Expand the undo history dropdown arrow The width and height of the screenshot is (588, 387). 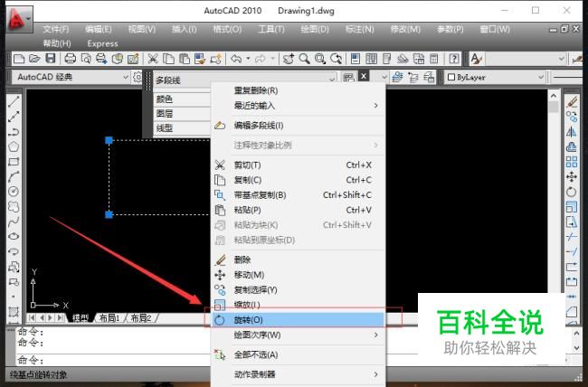pyautogui.click(x=248, y=59)
